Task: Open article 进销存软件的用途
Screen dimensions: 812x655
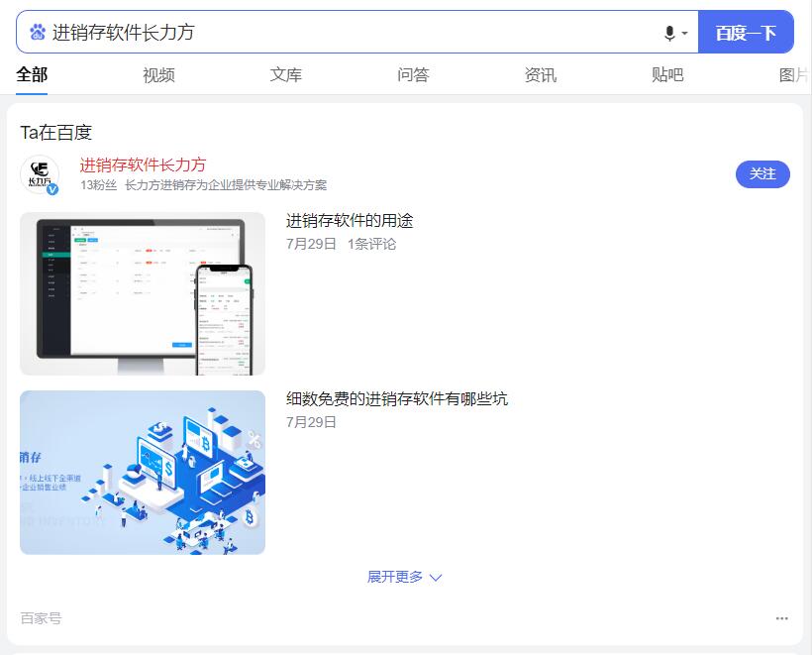Action: (x=350, y=221)
